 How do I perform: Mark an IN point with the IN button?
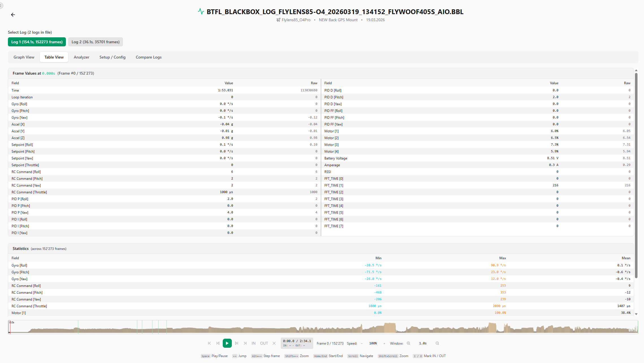253,343
